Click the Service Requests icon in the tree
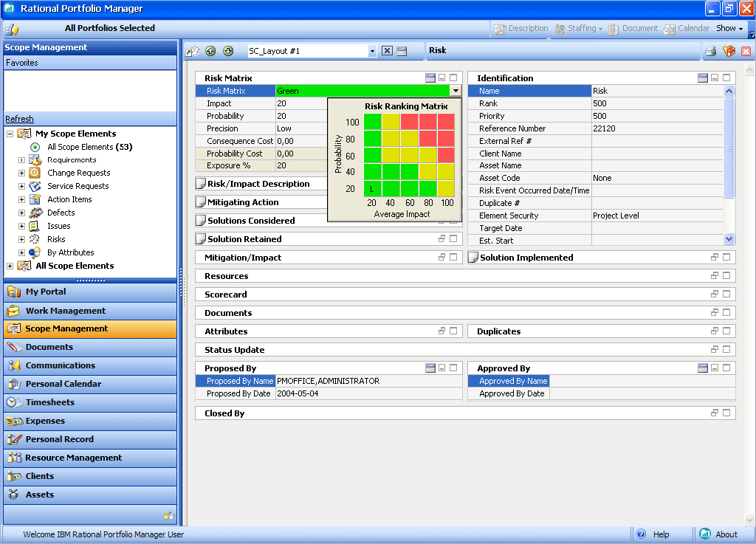 (x=35, y=186)
